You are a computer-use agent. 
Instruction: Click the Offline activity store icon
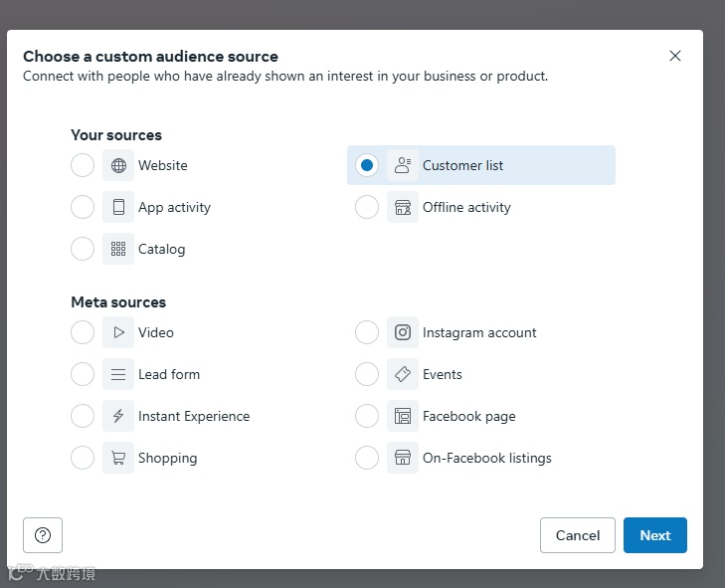point(403,208)
